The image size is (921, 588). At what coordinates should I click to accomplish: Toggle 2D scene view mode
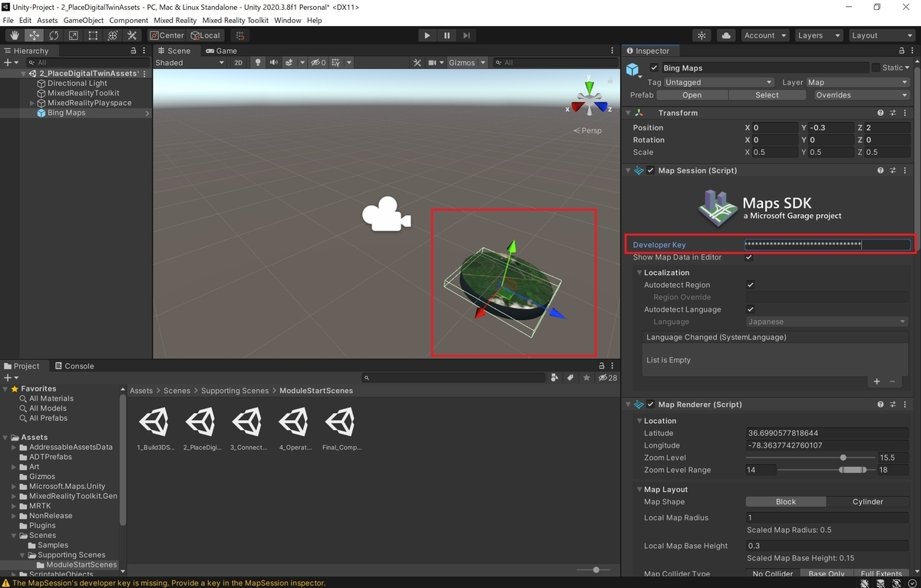click(238, 62)
